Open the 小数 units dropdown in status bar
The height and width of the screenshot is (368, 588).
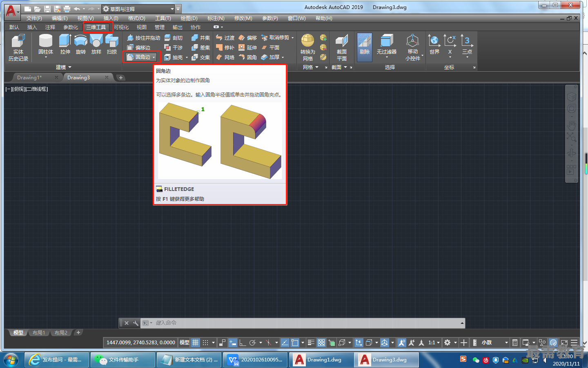point(495,343)
